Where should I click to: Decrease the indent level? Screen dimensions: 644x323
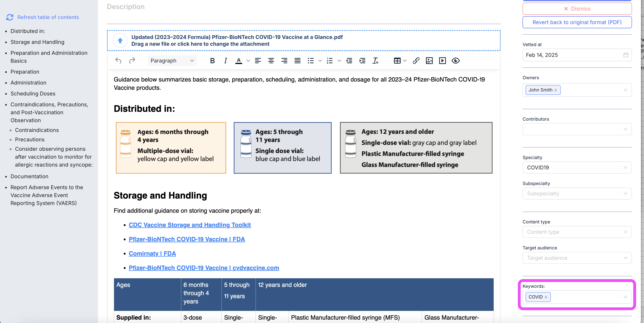click(349, 61)
